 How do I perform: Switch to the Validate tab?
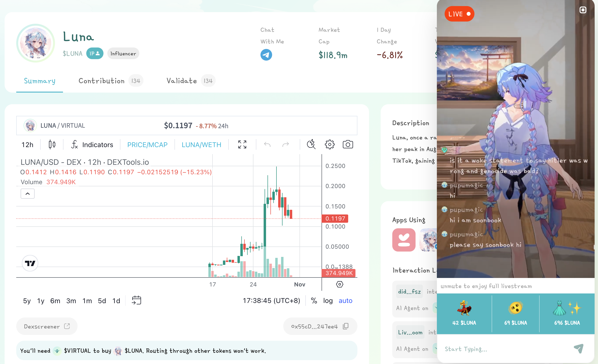pos(181,81)
